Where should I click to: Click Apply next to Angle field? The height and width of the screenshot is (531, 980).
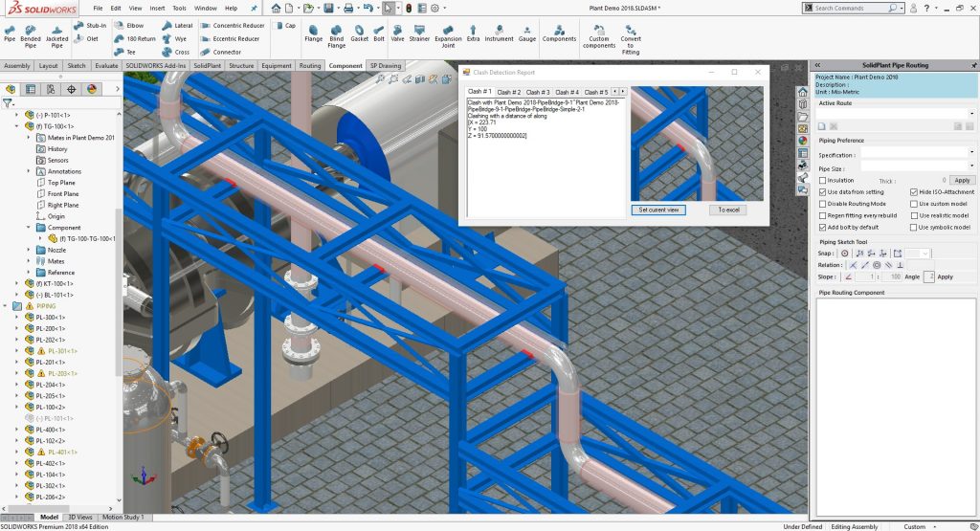click(x=945, y=277)
